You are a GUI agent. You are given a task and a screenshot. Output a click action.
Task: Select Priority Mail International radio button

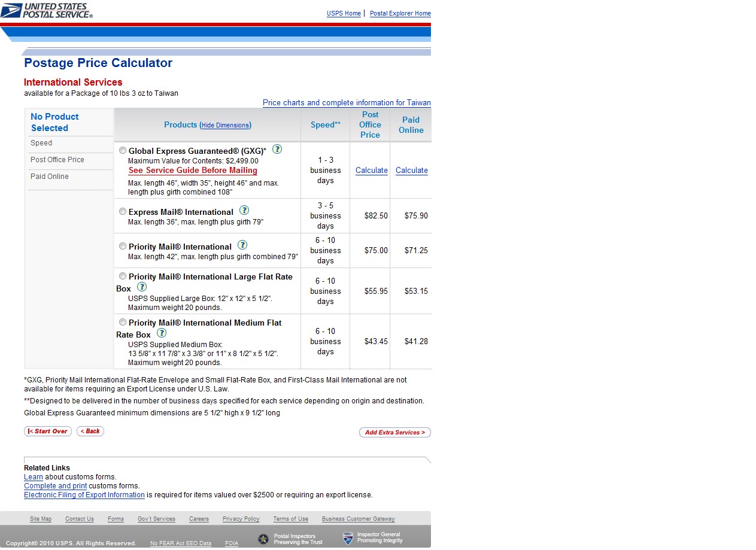[x=123, y=246]
